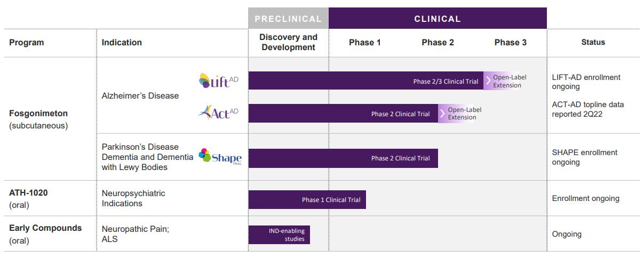Select the CLINICAL header tab

click(438, 19)
